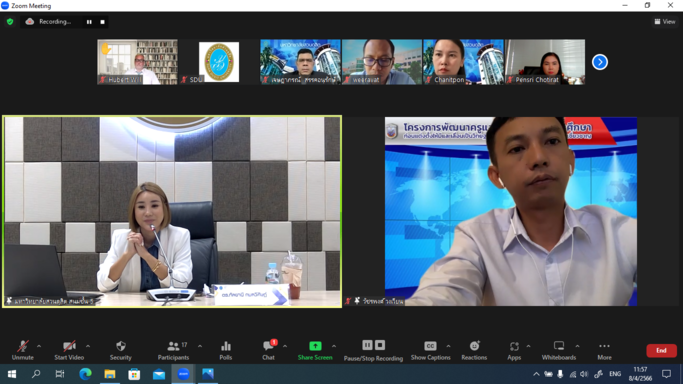Stop the cloud recording in top bar

click(102, 22)
